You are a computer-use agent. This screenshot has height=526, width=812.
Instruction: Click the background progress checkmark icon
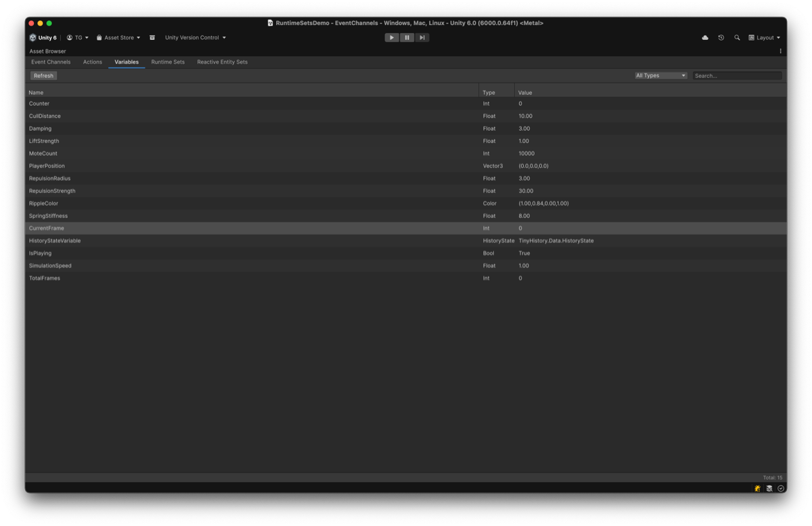click(x=780, y=488)
